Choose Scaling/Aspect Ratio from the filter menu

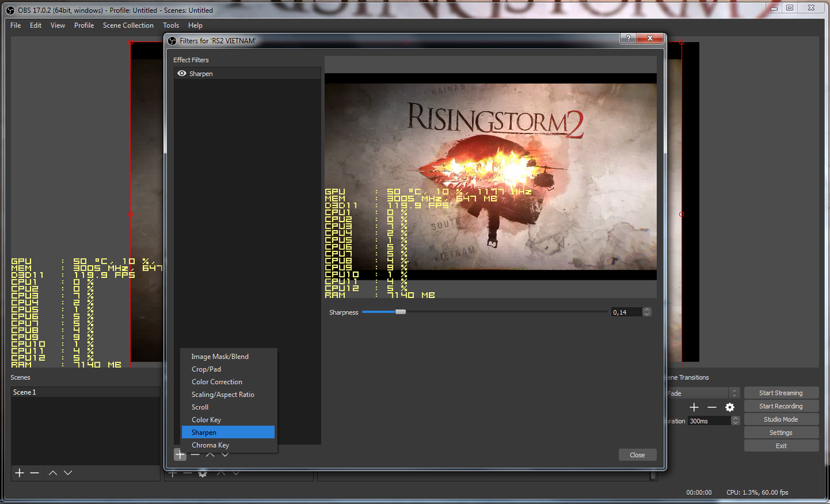click(228, 395)
